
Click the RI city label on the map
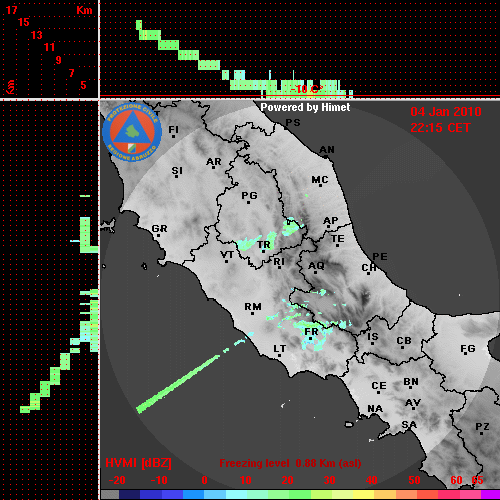point(279,262)
